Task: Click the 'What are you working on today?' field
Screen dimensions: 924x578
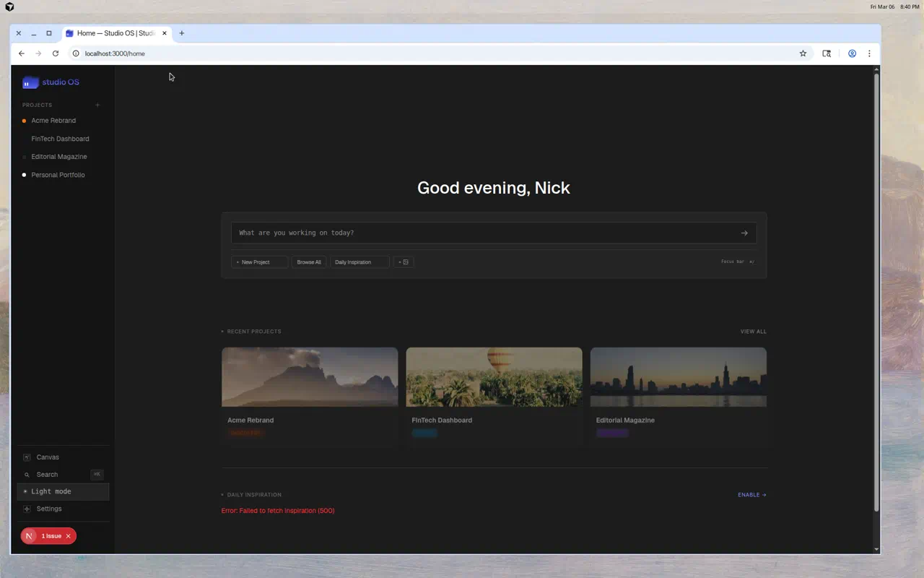Action: (433, 233)
